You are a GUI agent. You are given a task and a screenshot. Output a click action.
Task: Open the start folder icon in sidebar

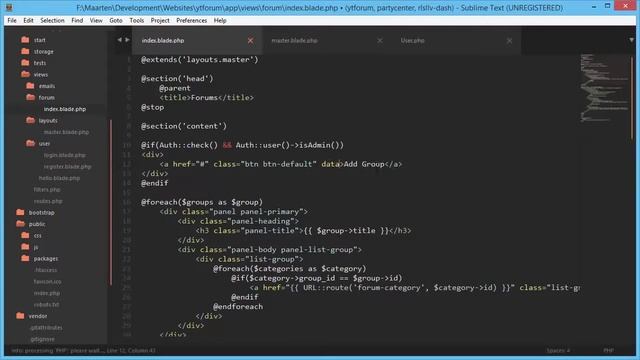25,40
